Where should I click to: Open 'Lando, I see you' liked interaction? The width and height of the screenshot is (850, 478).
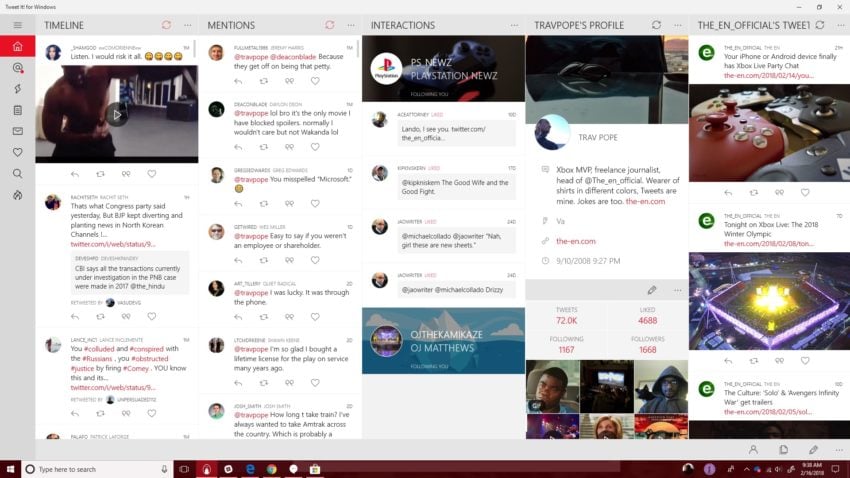click(456, 133)
